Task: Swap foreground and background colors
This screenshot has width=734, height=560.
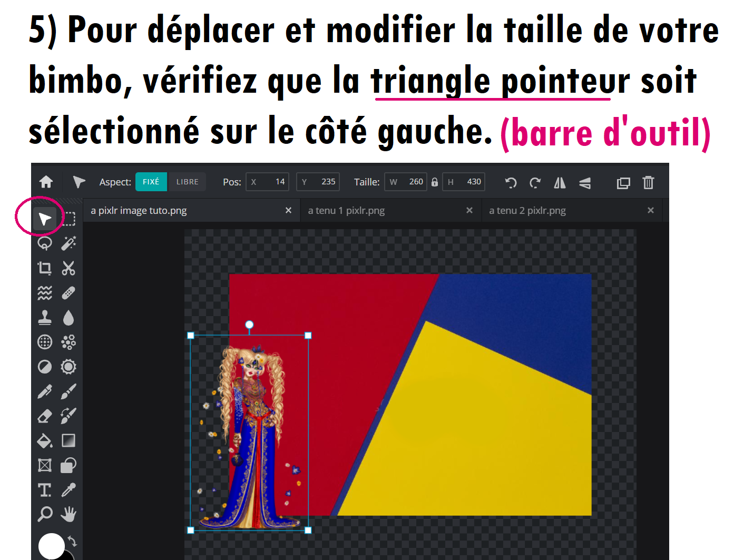Action: click(x=73, y=541)
